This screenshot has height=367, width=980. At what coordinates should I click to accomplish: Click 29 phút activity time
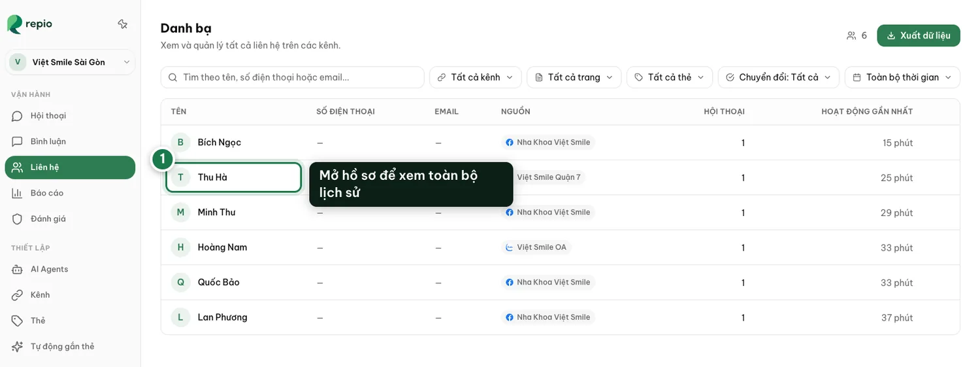tap(896, 213)
